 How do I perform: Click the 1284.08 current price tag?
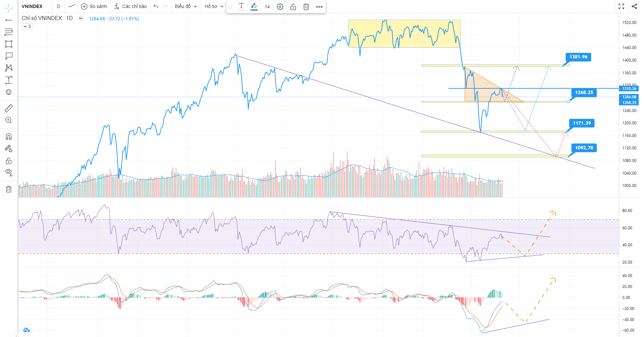pos(629,97)
